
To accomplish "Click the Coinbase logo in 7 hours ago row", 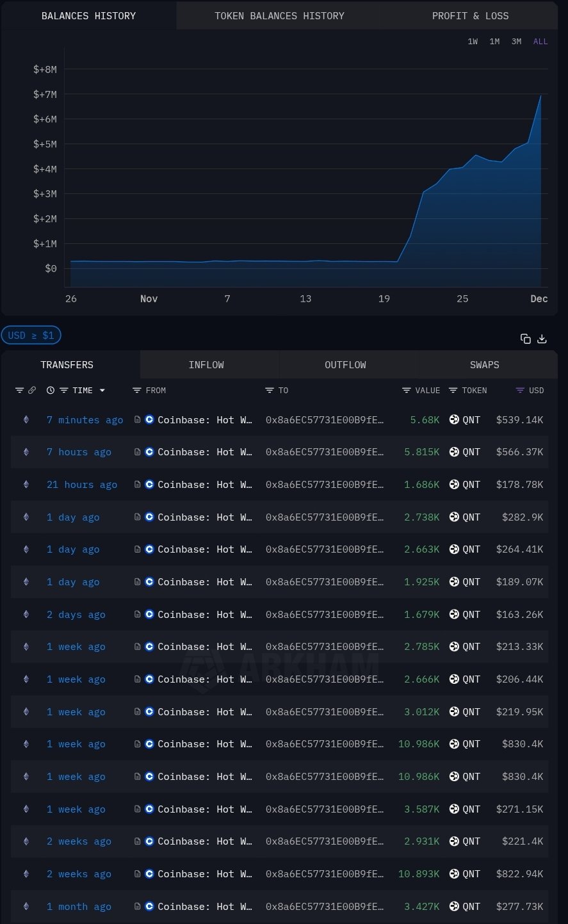I will pyautogui.click(x=150, y=452).
